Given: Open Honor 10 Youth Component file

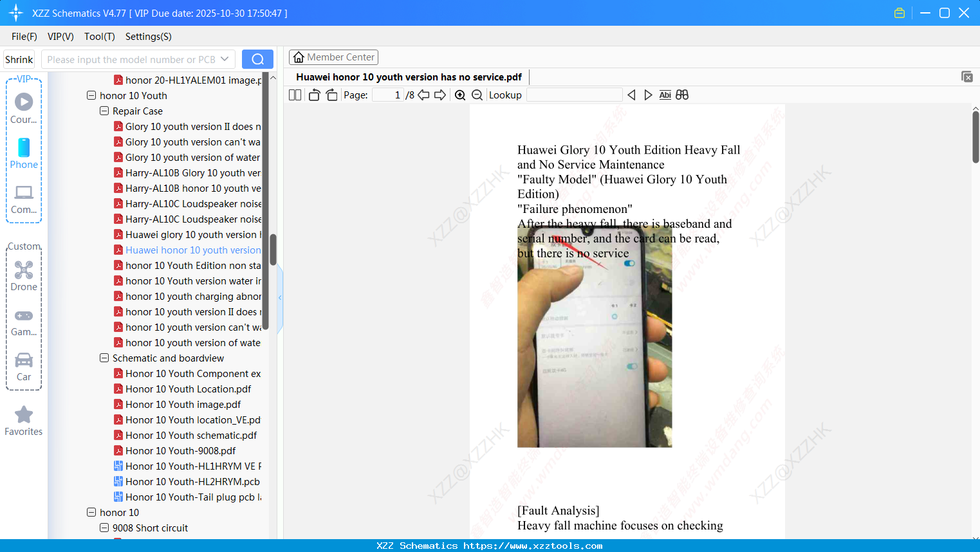Looking at the screenshot, I should (x=187, y=373).
